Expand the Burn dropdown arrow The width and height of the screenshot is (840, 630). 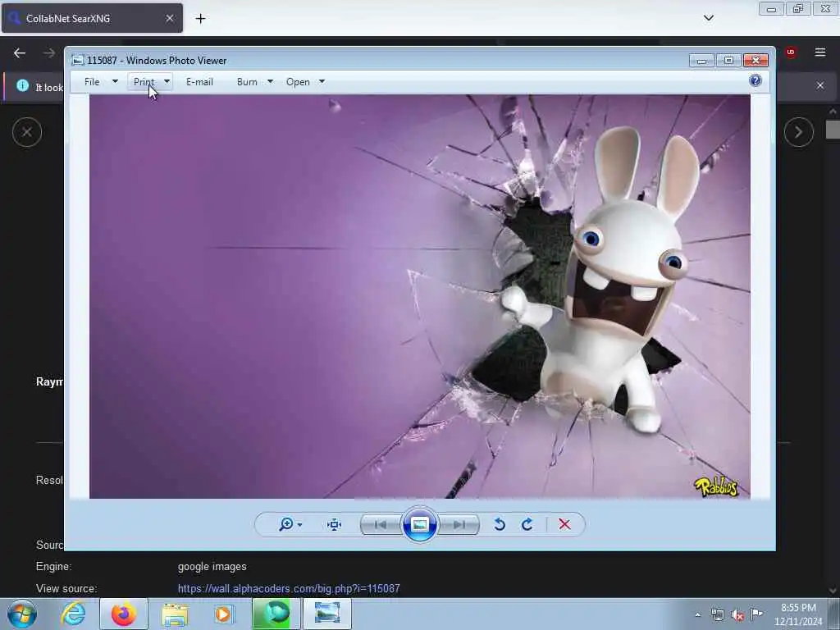(x=270, y=82)
